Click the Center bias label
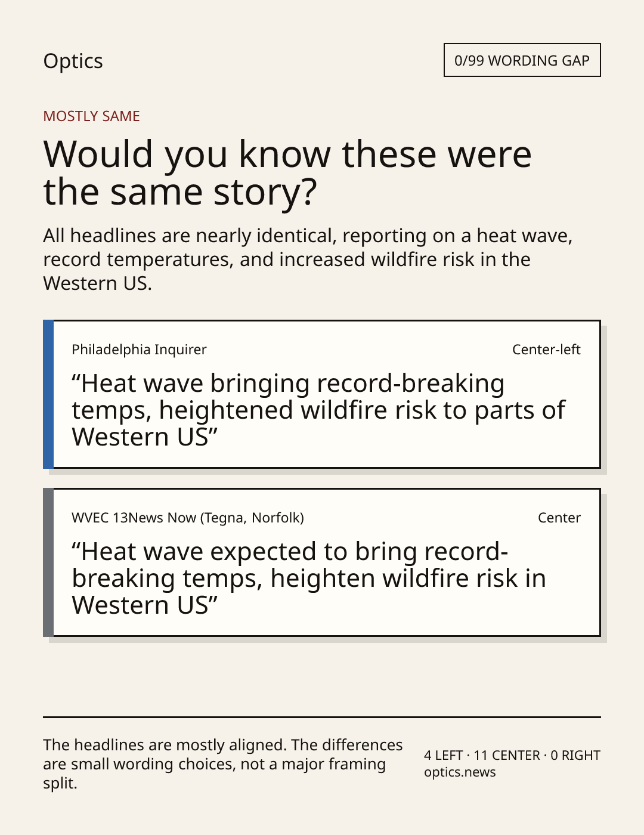Image resolution: width=644 pixels, height=835 pixels. coord(559,518)
